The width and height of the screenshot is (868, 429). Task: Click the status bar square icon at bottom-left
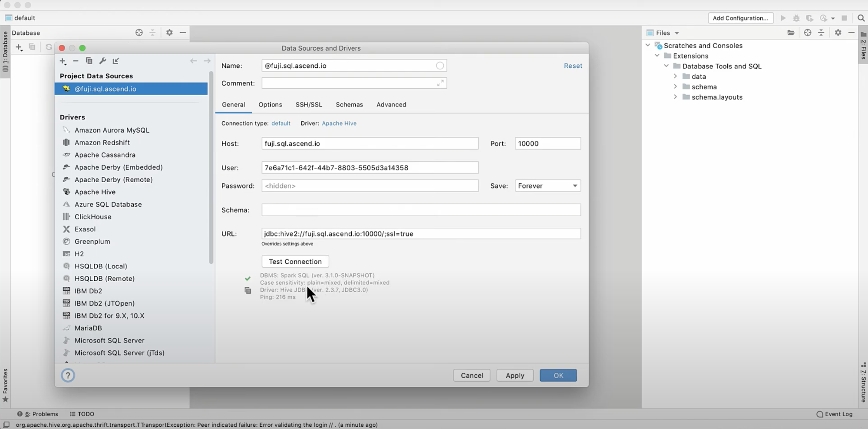click(6, 425)
